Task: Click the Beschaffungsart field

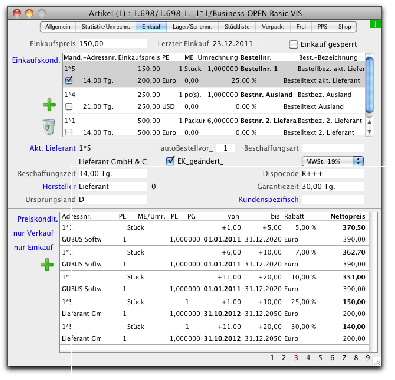Action: click(333, 148)
